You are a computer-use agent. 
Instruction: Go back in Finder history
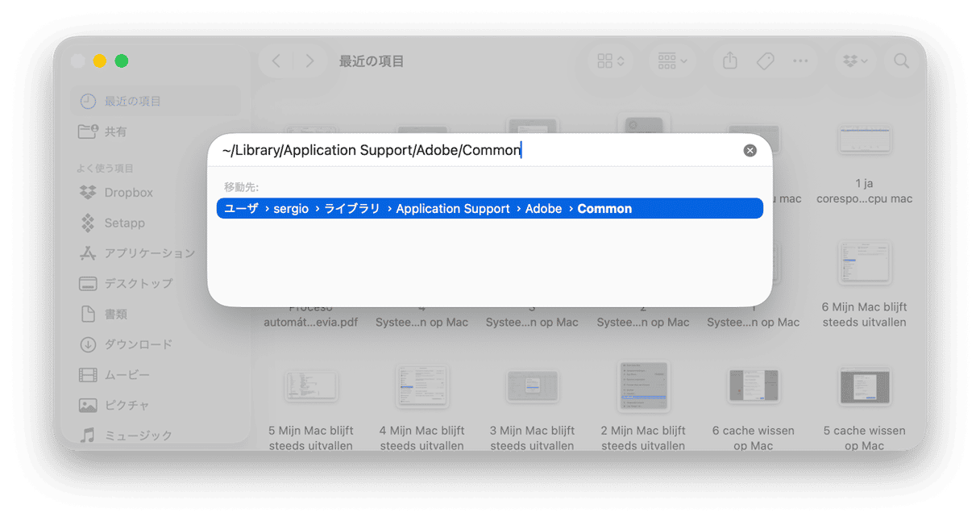(276, 61)
